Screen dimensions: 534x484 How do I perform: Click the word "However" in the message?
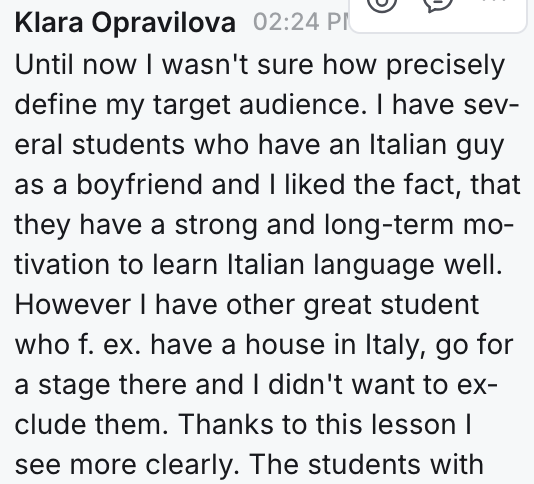pos(73,305)
